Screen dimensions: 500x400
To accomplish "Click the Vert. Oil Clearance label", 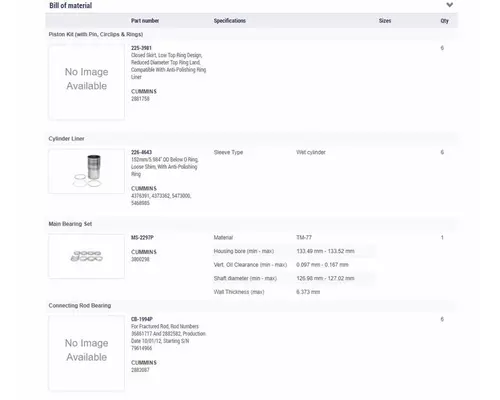I will coord(250,265).
